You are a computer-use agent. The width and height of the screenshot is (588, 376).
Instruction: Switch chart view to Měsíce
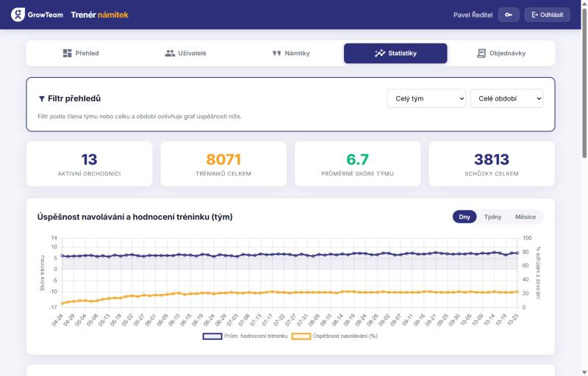[525, 217]
